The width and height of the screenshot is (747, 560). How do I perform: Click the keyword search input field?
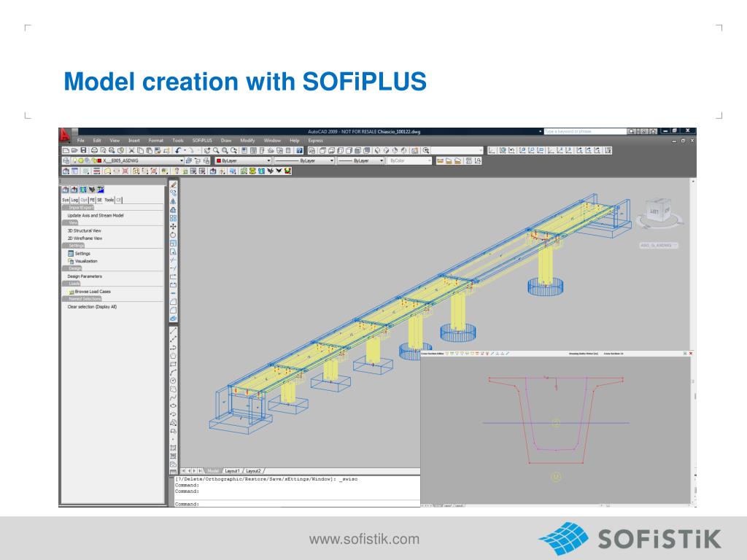click(585, 131)
